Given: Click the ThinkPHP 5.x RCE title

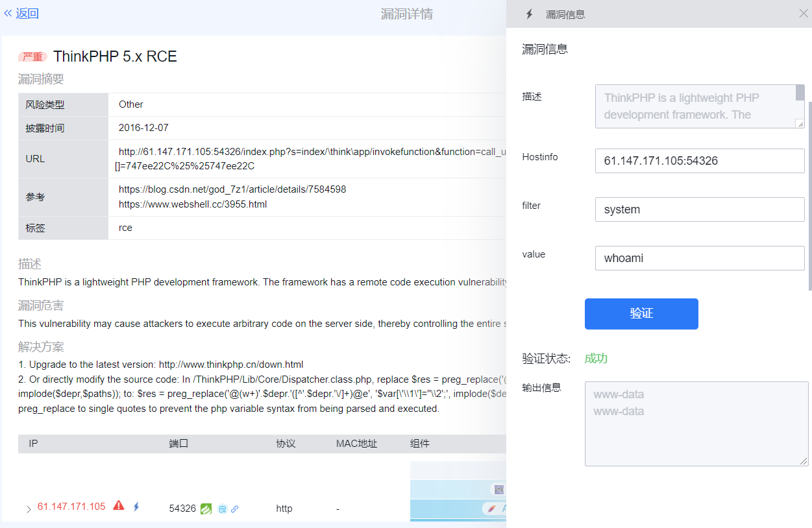Looking at the screenshot, I should [x=116, y=56].
